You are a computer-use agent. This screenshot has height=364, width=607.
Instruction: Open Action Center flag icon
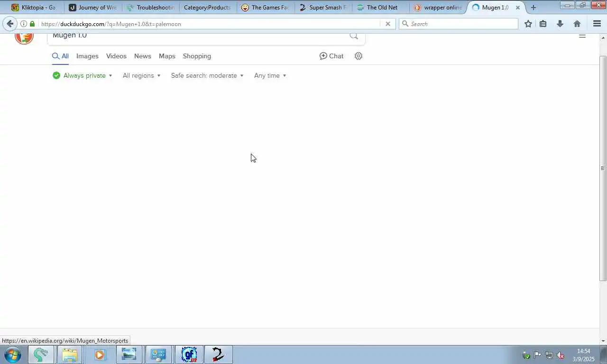pos(538,355)
